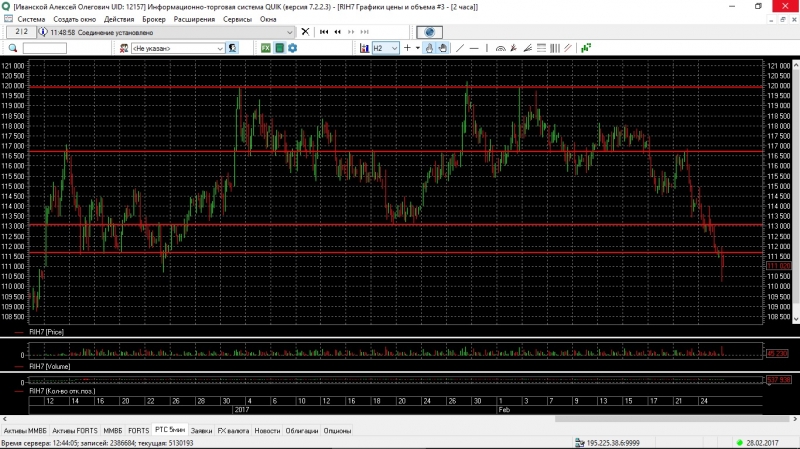Select the Fibonacci arcs tool

pos(502,48)
